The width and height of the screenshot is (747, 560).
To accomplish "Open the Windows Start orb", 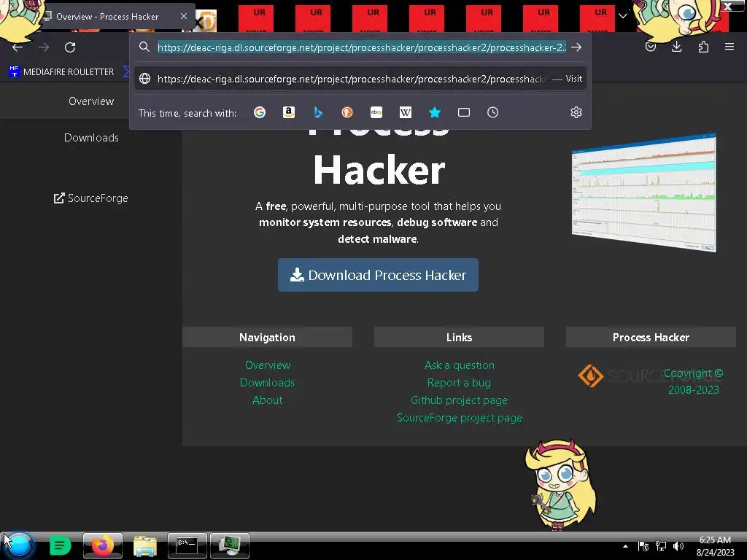I will point(20,545).
